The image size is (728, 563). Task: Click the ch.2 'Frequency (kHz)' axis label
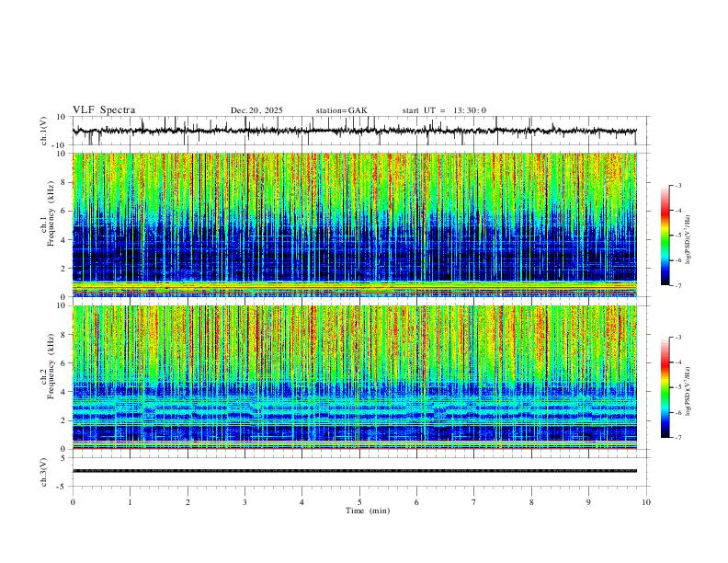pos(51,366)
